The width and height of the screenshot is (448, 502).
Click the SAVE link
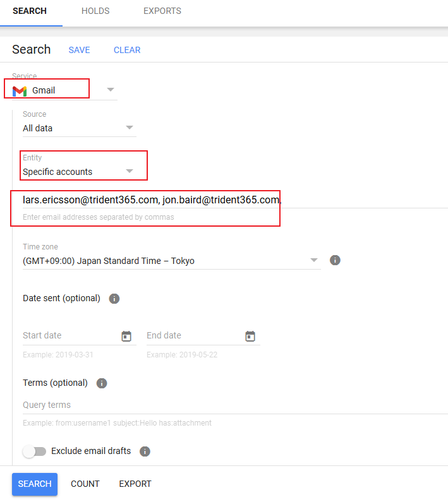click(x=79, y=50)
